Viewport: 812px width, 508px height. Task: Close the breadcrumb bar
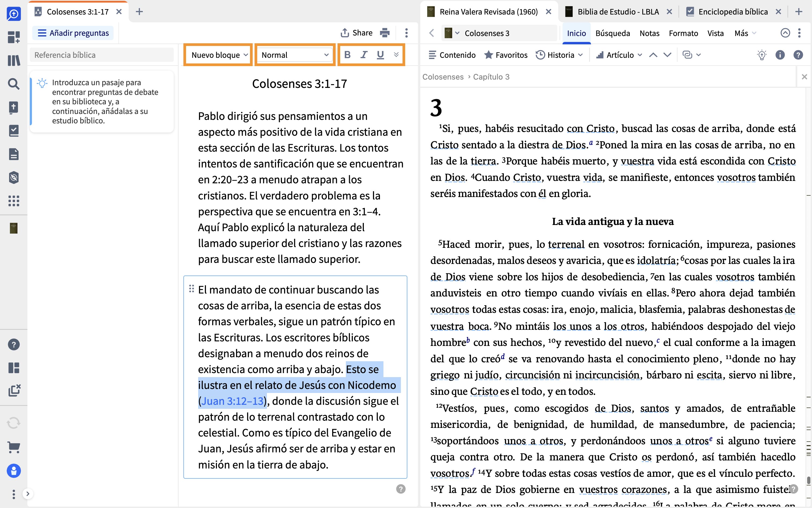[x=804, y=77]
